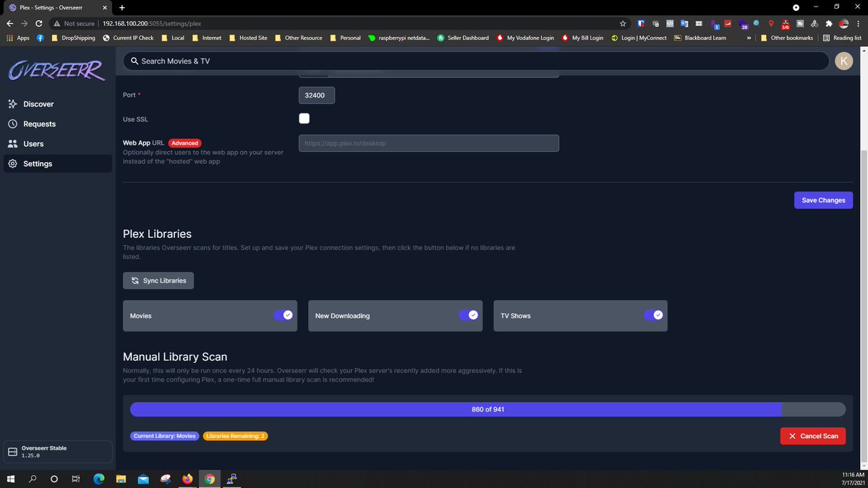The image size is (868, 488).
Task: Open My Vodafone Login bookmark
Action: pyautogui.click(x=524, y=38)
